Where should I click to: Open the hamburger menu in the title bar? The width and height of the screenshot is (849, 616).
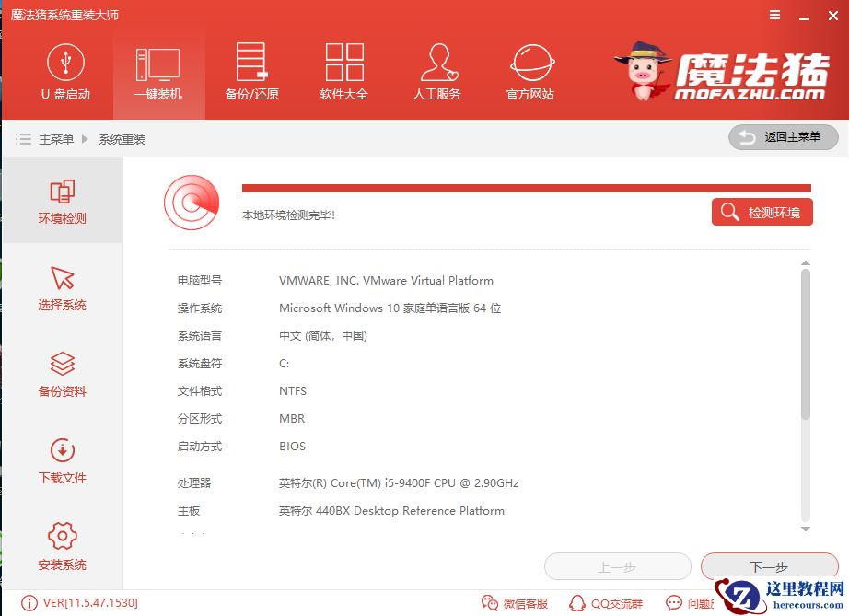point(773,15)
